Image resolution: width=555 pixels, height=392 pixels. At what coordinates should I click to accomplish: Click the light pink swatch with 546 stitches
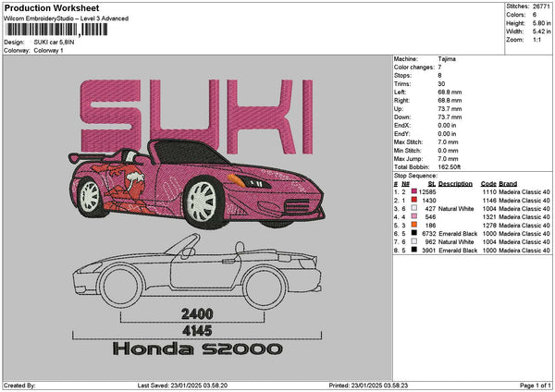[x=414, y=216]
